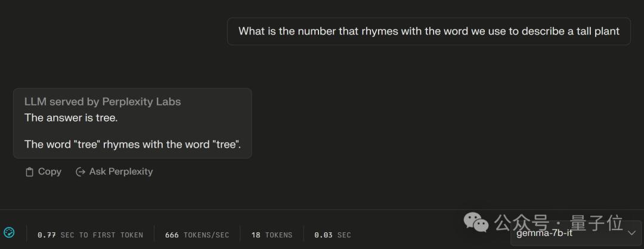
Task: Follow the Ask Perplexity link text
Action: click(121, 172)
